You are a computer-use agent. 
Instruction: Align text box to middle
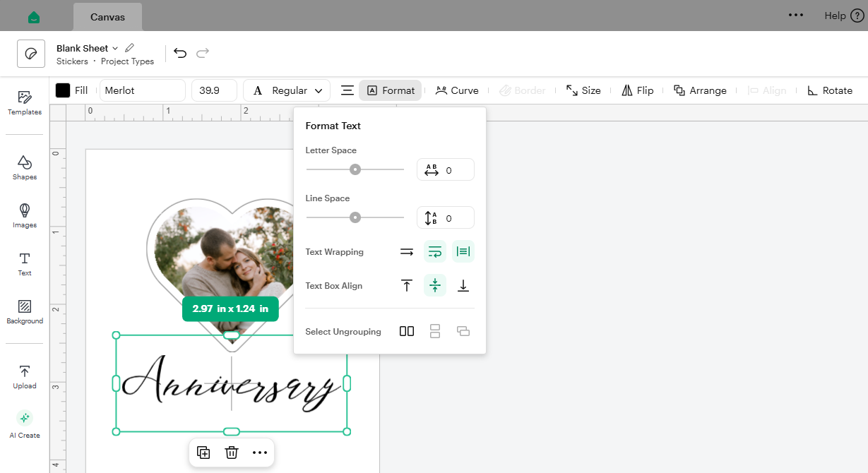coord(435,285)
